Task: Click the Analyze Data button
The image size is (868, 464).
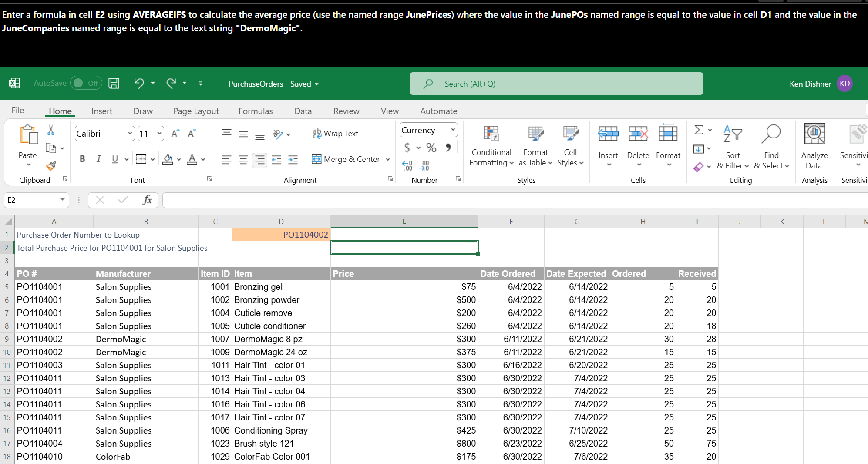Action: coord(814,147)
